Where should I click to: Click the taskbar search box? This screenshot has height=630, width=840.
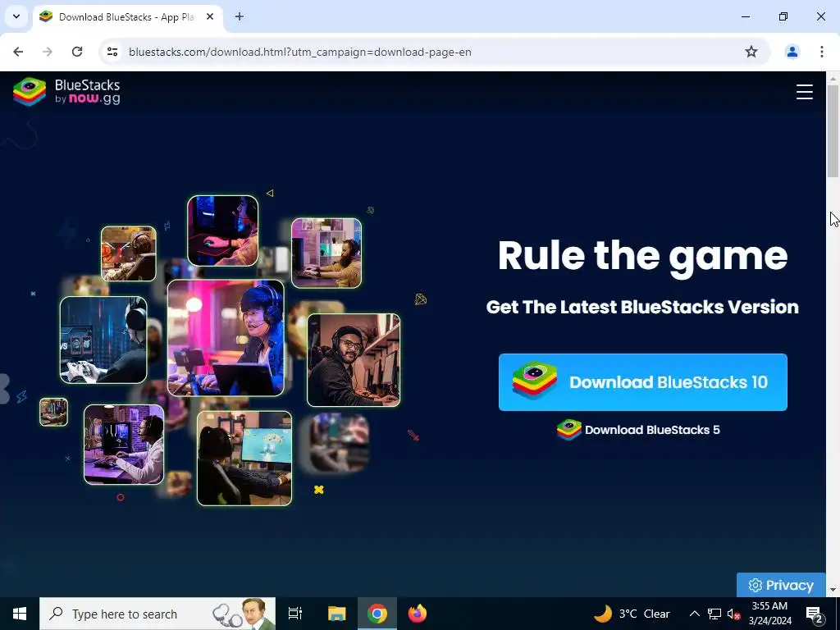point(157,614)
